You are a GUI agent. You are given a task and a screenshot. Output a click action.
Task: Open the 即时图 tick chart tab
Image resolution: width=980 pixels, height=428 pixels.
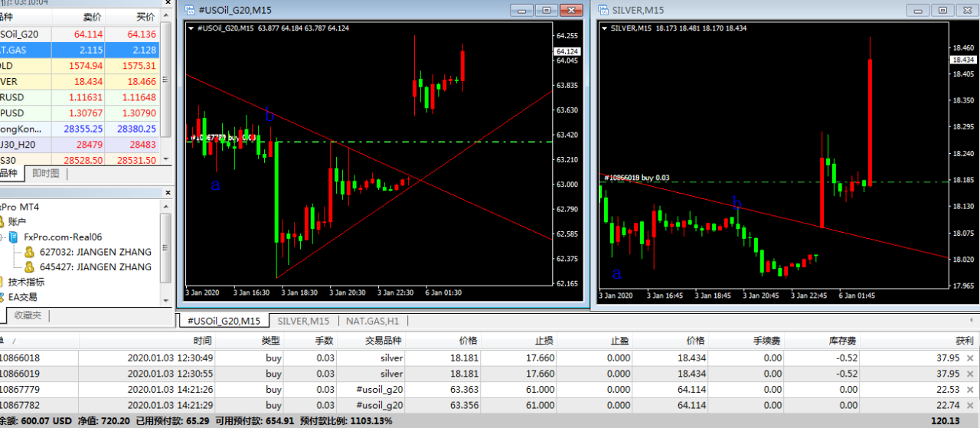[x=45, y=174]
